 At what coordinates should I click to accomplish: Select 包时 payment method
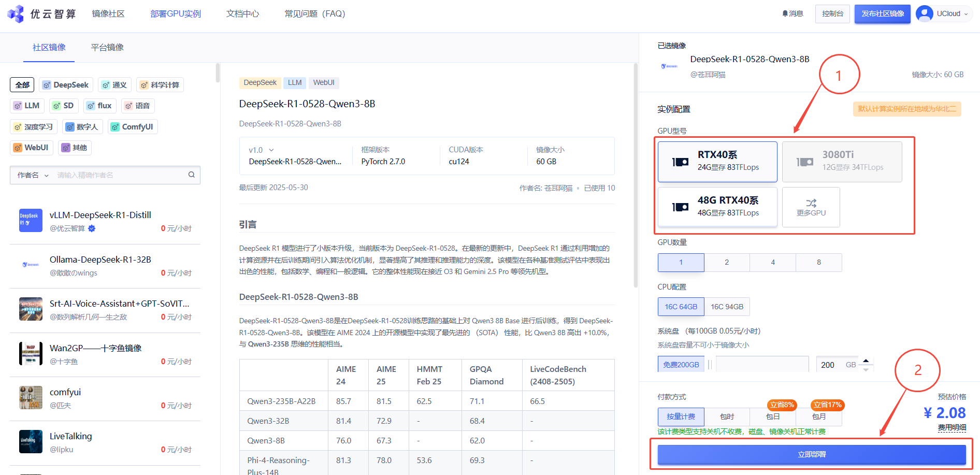click(727, 416)
